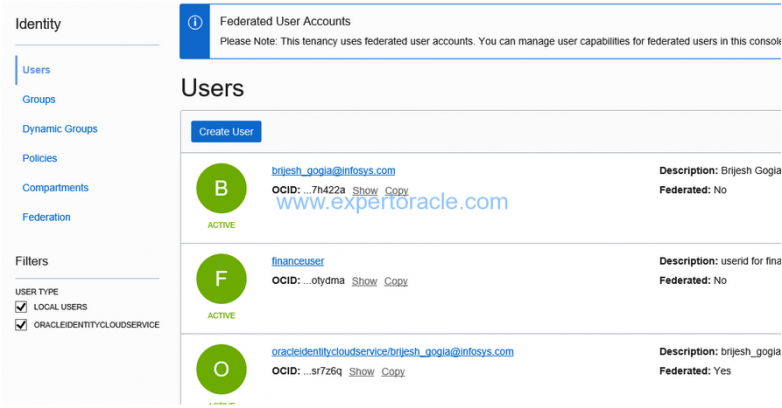This screenshot has width=782, height=408.
Task: Click the green O user avatar
Action: pos(221,369)
